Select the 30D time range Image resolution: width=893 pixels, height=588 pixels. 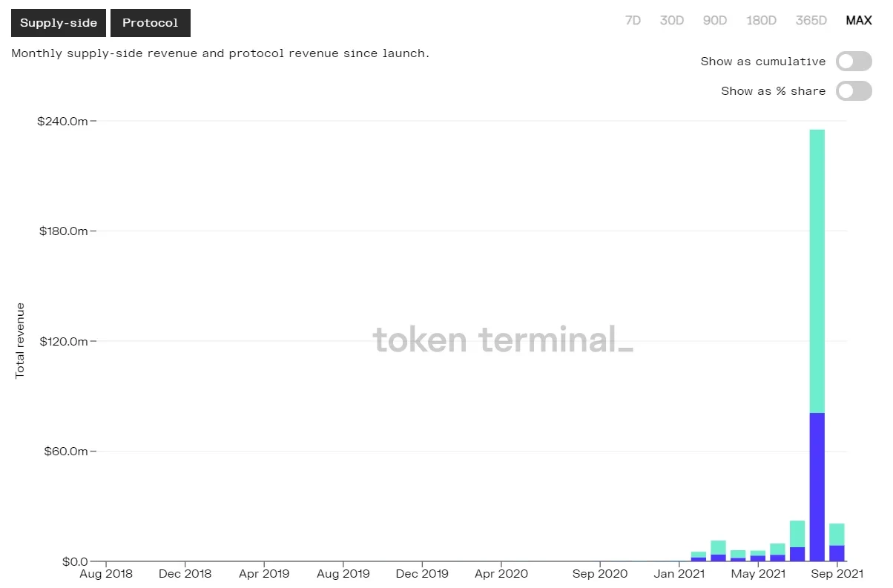click(672, 20)
